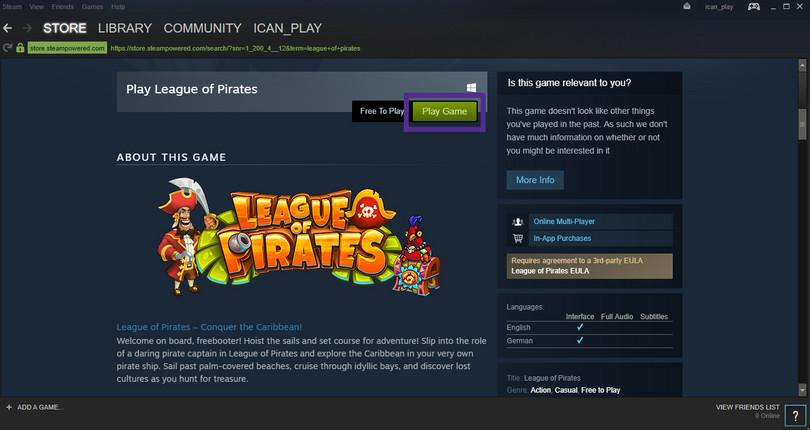810x430 pixels.
Task: Click the scrollbar up arrow
Action: (802, 66)
